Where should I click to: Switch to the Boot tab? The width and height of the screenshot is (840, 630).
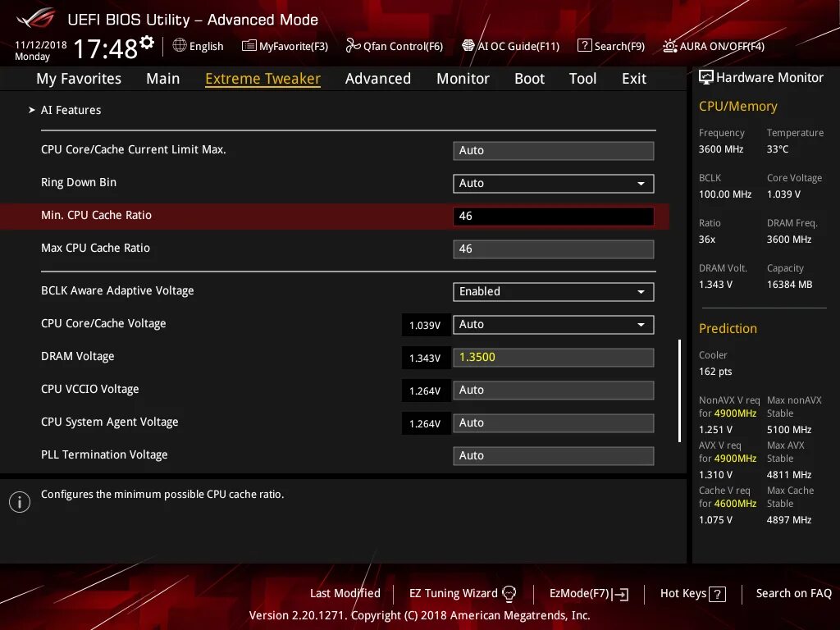(529, 79)
